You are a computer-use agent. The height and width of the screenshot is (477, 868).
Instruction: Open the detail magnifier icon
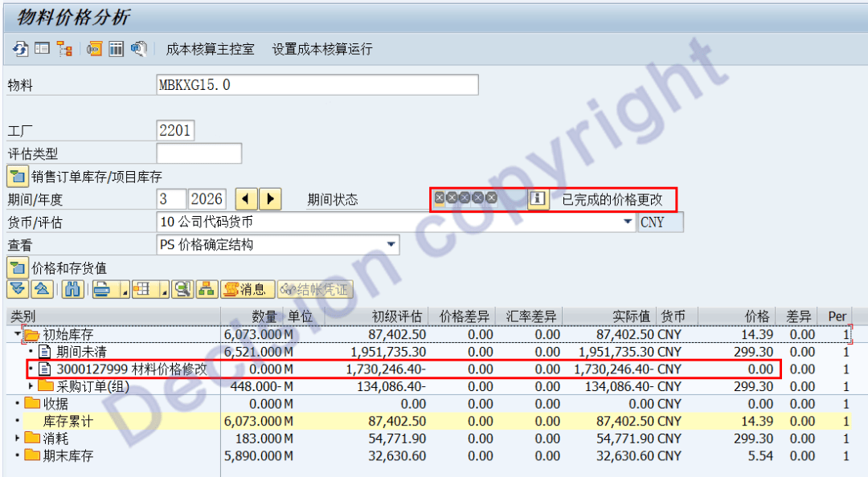pyautogui.click(x=182, y=289)
